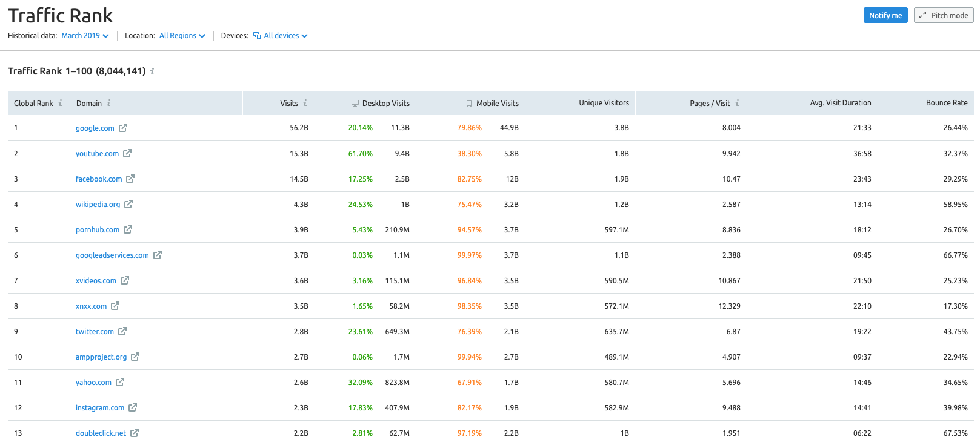Open instagram.com external link icon

pyautogui.click(x=133, y=407)
